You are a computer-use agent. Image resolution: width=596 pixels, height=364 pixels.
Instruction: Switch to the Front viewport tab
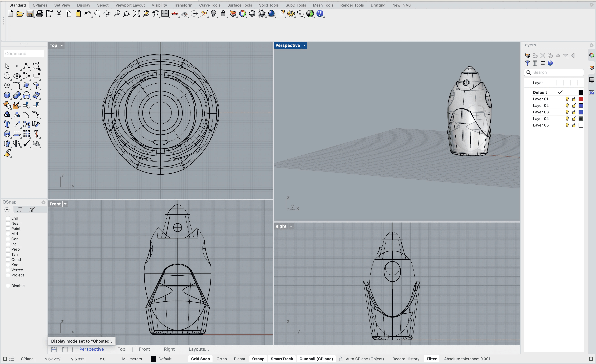[x=144, y=349]
